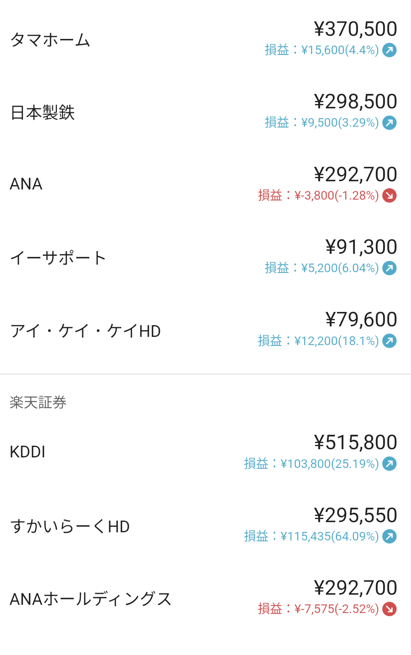Click the 損益 ¥115,435(64.09%) gain text

[311, 536]
